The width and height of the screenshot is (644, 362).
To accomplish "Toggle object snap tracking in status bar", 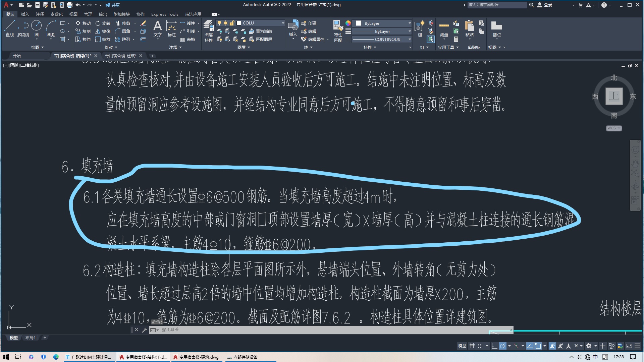I will 530,346.
